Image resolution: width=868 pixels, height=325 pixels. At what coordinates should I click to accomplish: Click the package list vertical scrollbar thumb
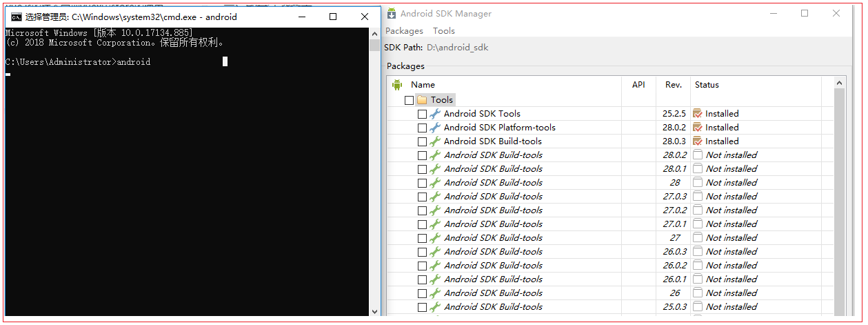839,202
